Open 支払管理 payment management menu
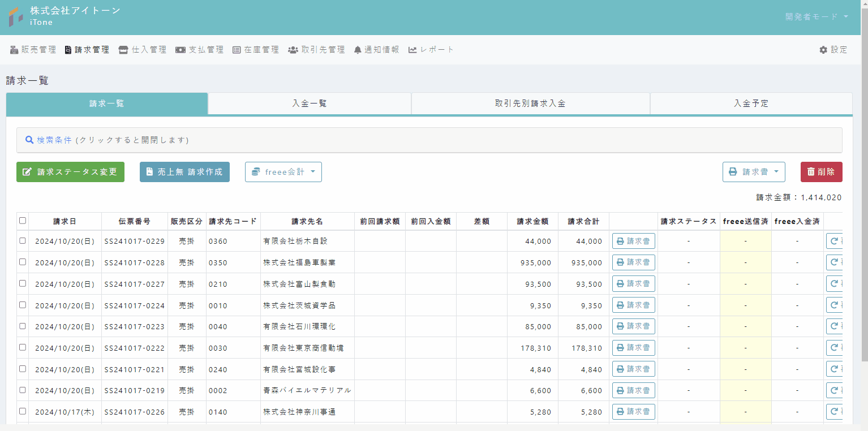Image resolution: width=868 pixels, height=431 pixels. tap(200, 50)
